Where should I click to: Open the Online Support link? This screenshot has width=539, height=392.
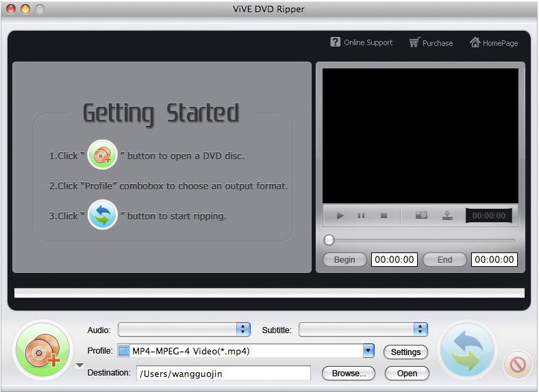368,42
